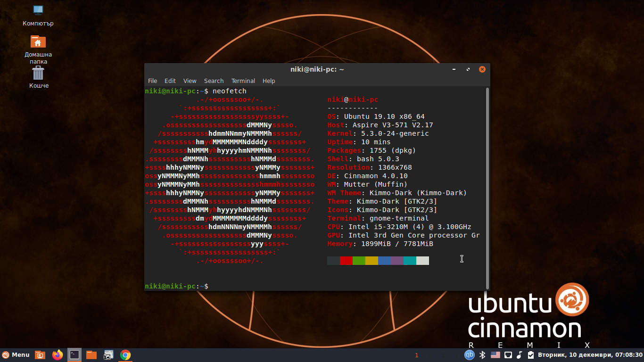The width and height of the screenshot is (644, 362).
Task: Click the terminal title bar niki@niki-pc: ~
Action: tap(317, 69)
